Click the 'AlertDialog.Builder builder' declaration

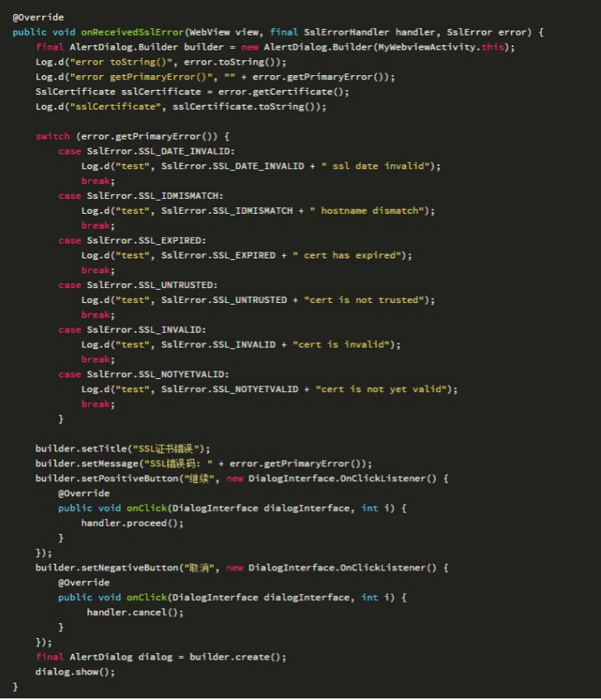146,47
